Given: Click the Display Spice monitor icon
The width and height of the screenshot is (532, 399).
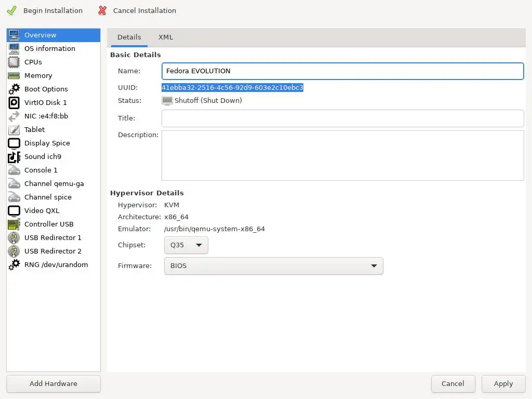Looking at the screenshot, I should click(x=14, y=143).
